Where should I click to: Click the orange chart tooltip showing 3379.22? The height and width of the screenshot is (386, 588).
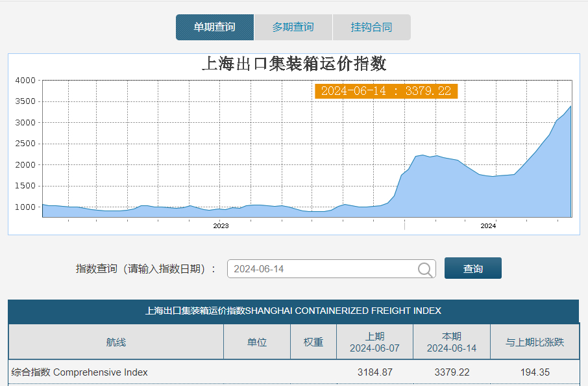386,91
